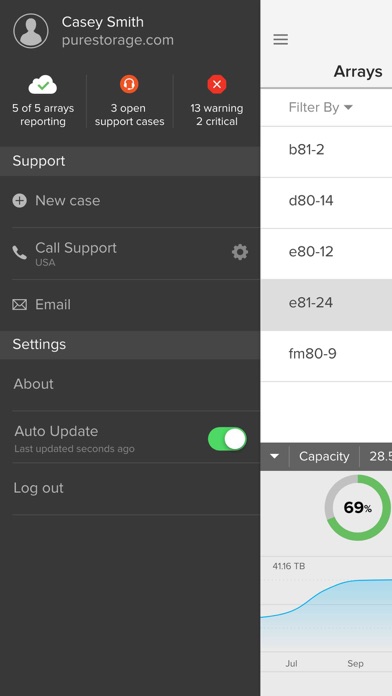392x696 pixels.
Task: Open Call Support gear settings
Action: (x=240, y=252)
